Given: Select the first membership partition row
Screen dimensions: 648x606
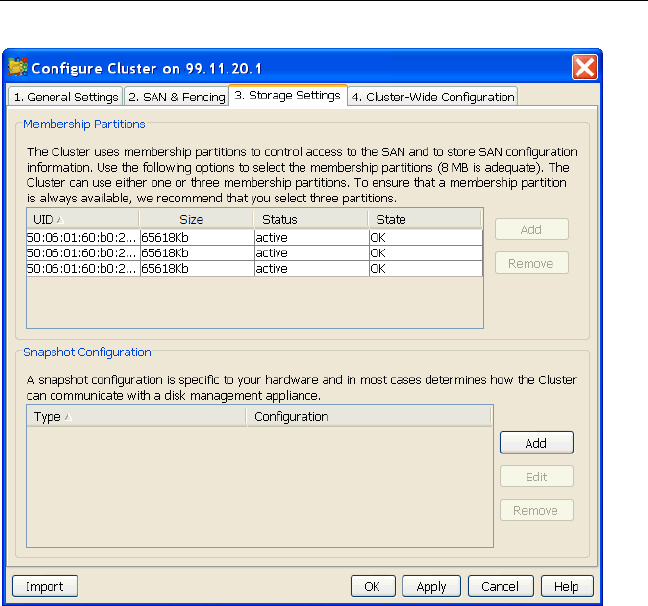Looking at the screenshot, I should [x=254, y=238].
